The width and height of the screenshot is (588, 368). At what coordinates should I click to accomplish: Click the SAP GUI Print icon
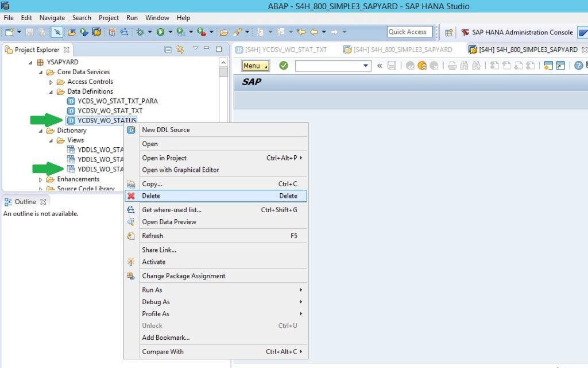[x=452, y=66]
